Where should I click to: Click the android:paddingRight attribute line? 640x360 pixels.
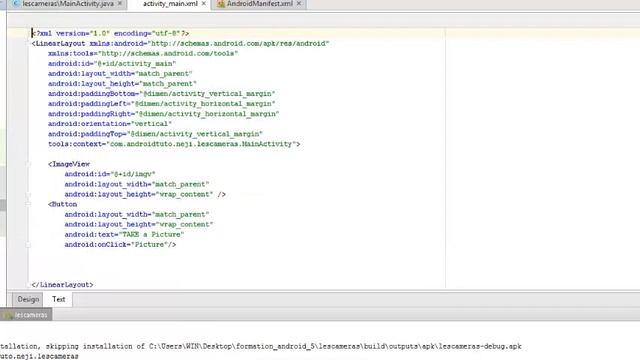[164, 114]
